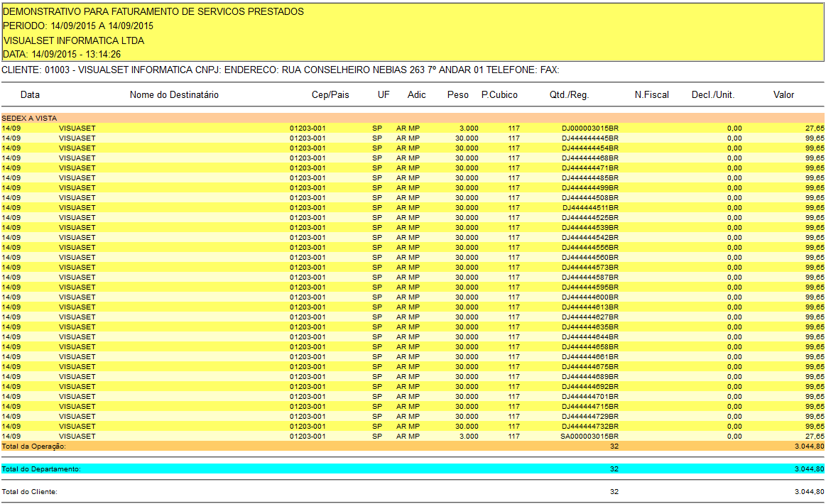Select tracking code DJ444444539BR

tap(590, 228)
